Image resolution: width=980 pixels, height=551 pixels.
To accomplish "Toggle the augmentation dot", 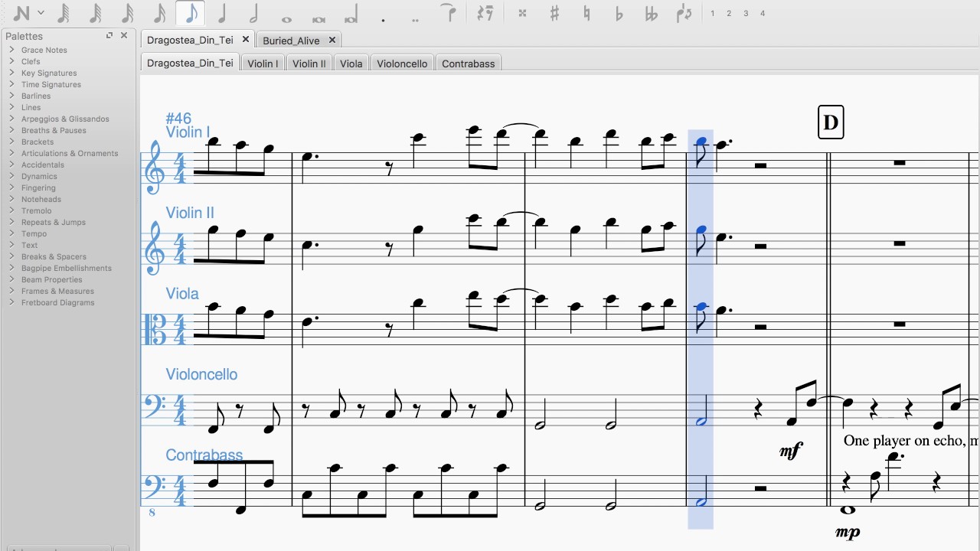I will (x=383, y=19).
